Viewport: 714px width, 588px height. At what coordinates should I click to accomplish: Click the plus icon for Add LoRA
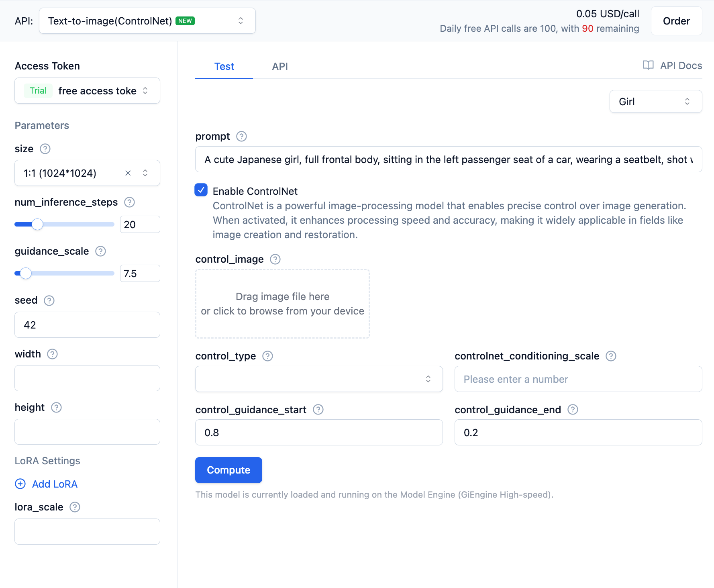pyautogui.click(x=20, y=484)
